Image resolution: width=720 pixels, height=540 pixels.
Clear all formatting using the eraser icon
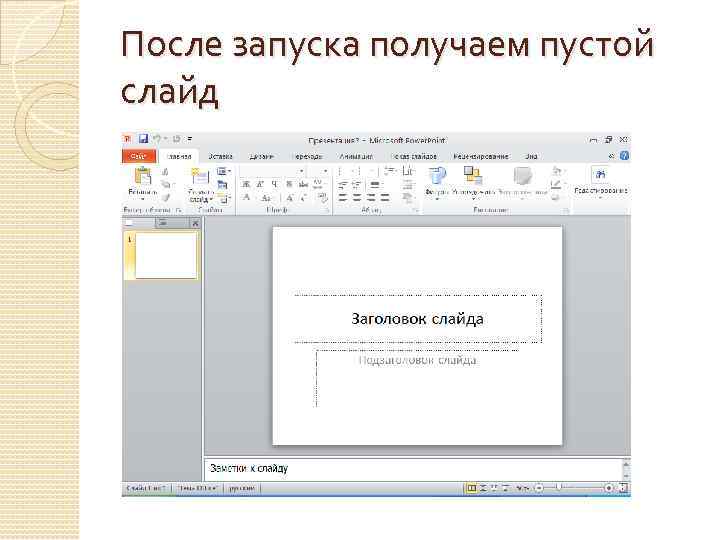click(323, 198)
